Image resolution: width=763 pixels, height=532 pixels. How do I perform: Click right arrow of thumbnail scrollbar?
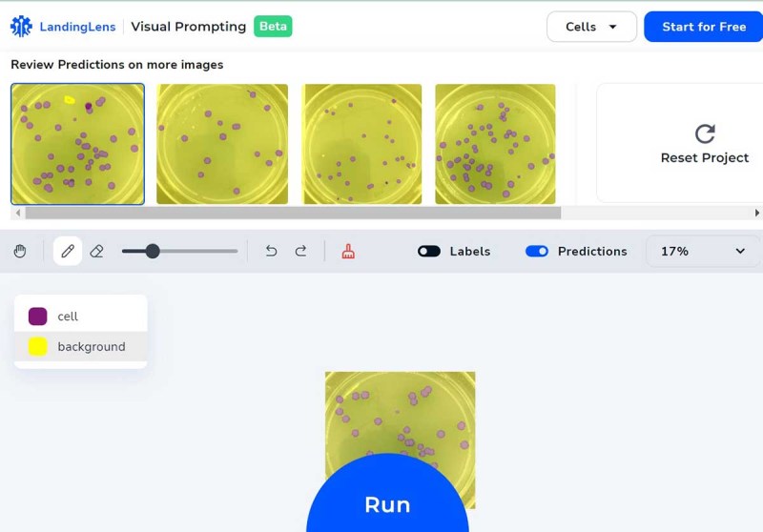coord(756,213)
